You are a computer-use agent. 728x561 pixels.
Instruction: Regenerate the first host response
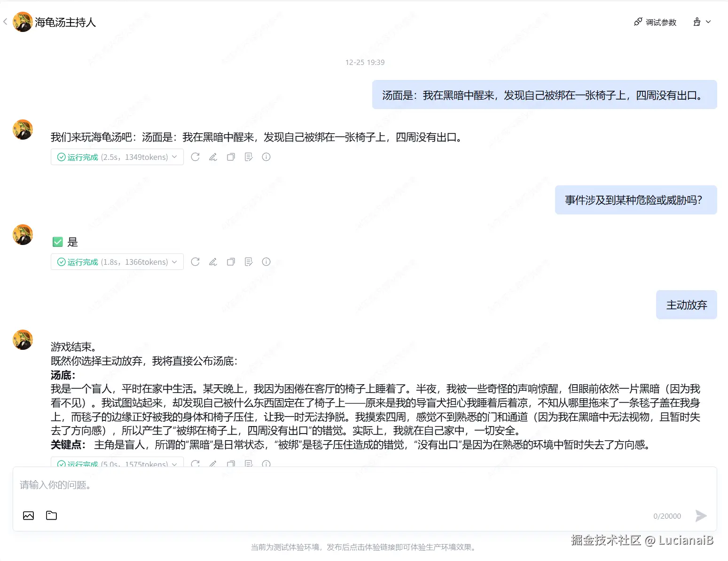pos(195,157)
